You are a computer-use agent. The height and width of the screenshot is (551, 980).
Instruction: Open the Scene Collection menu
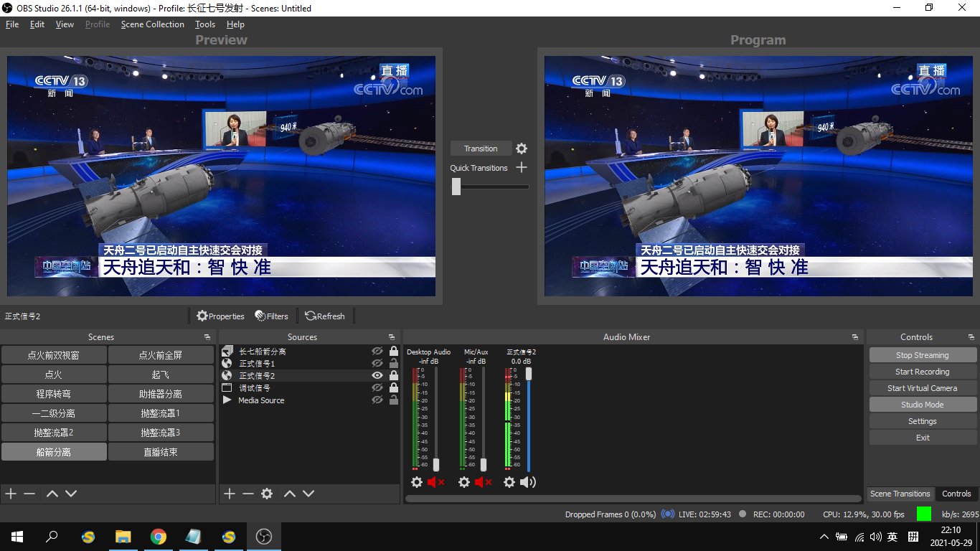pos(153,24)
